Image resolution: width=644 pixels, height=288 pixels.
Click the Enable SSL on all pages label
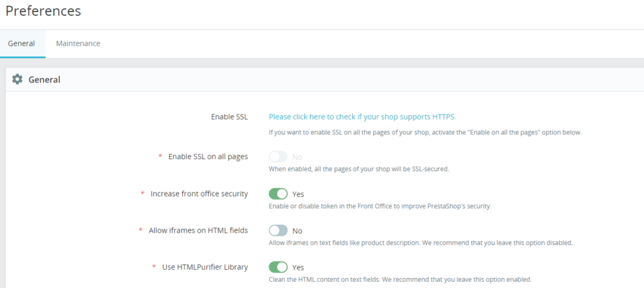point(208,157)
